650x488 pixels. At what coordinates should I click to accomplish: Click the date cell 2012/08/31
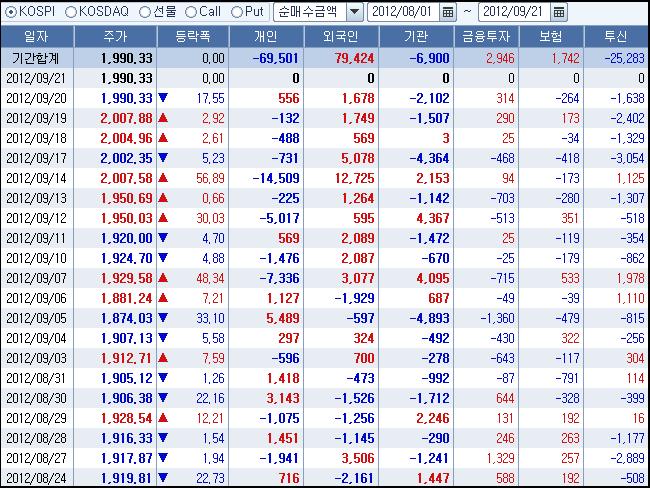pyautogui.click(x=36, y=378)
